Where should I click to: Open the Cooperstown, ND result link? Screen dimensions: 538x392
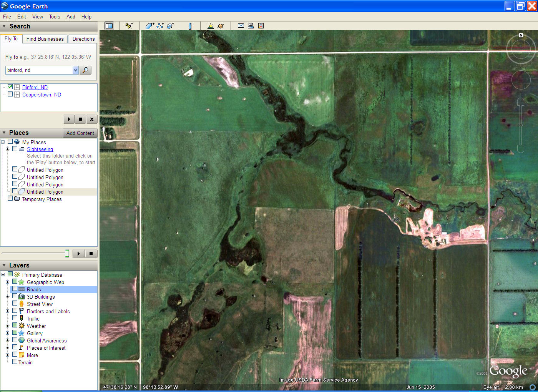click(x=42, y=95)
